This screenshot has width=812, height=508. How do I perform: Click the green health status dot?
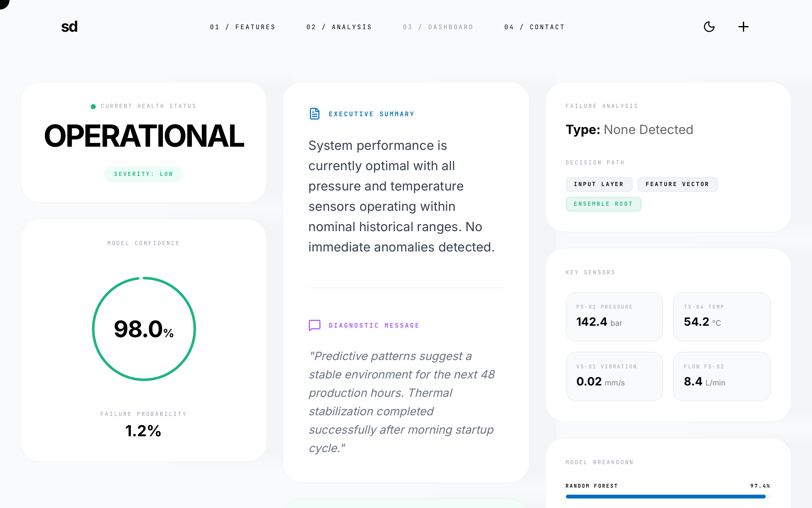click(93, 106)
